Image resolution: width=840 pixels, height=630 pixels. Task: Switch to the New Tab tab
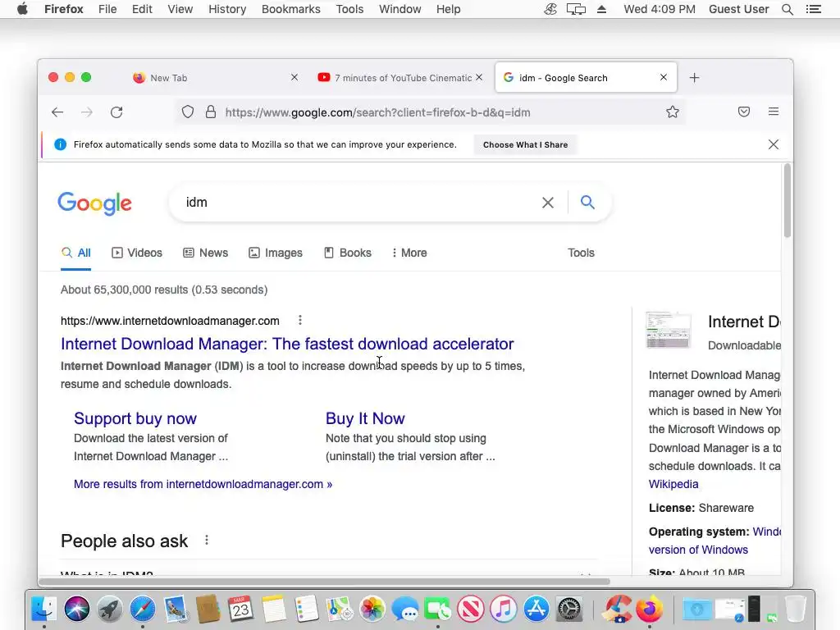click(213, 78)
